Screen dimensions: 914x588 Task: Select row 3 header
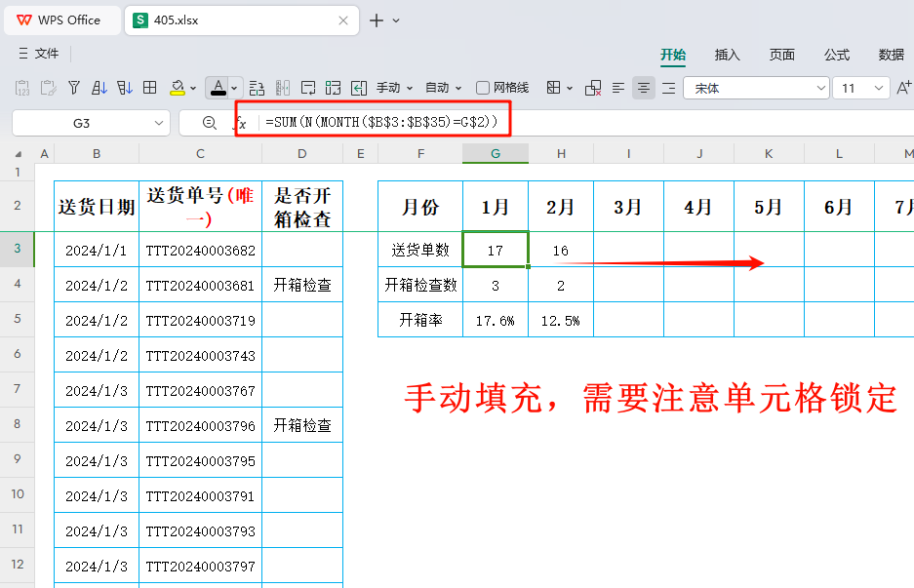pos(18,249)
